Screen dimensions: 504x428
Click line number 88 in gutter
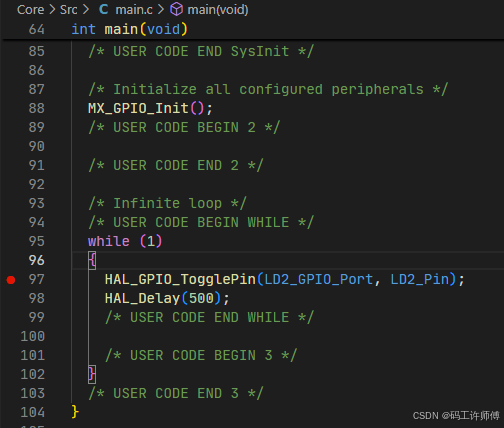[x=37, y=108]
